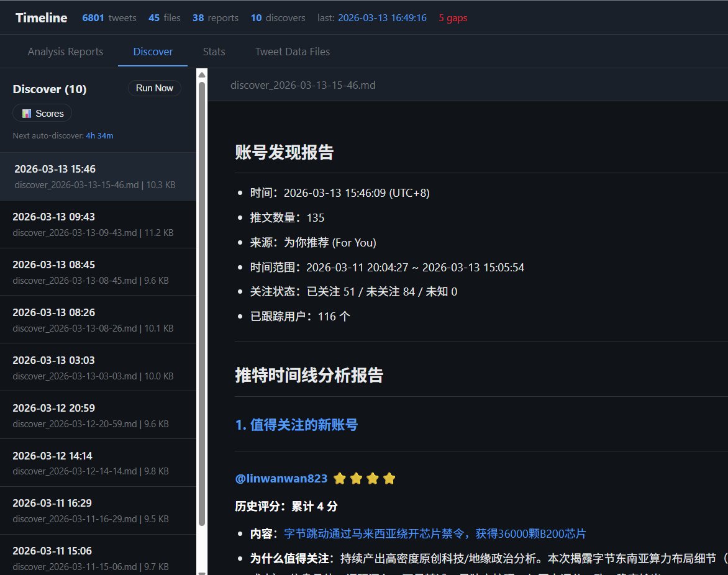Screen dimensions: 728x575
Task: Open the 字节跳动 B200芯片 content link
Action: (x=435, y=533)
